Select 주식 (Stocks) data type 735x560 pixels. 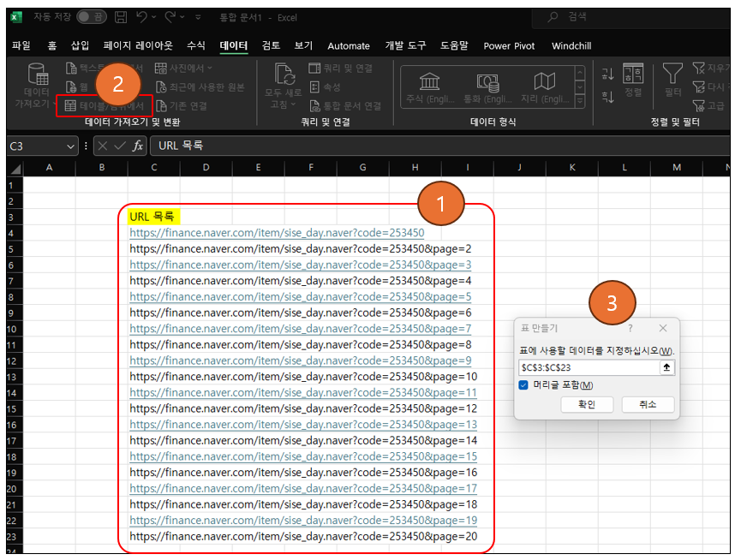pos(430,87)
